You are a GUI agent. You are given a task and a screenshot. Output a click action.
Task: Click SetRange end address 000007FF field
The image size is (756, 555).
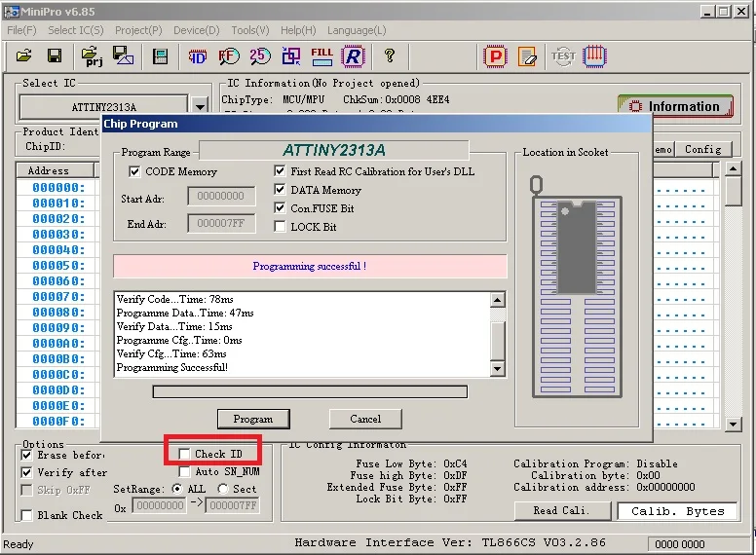click(233, 505)
